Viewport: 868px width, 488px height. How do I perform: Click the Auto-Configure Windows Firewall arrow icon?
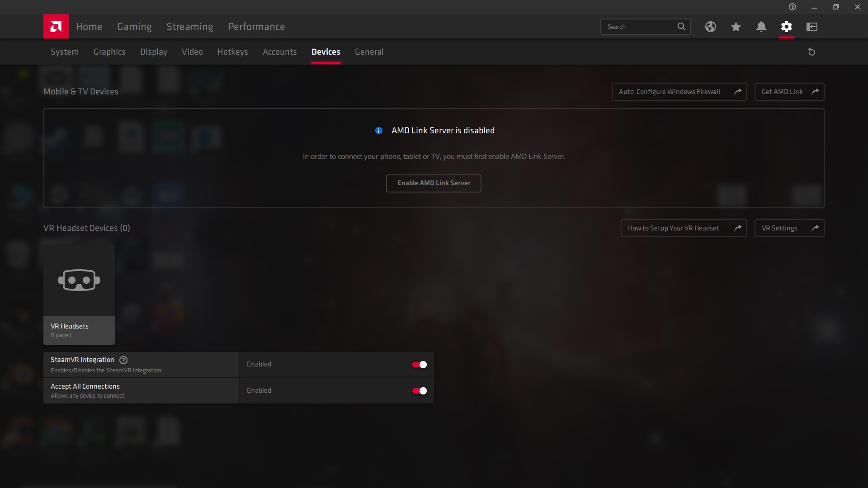pos(738,92)
